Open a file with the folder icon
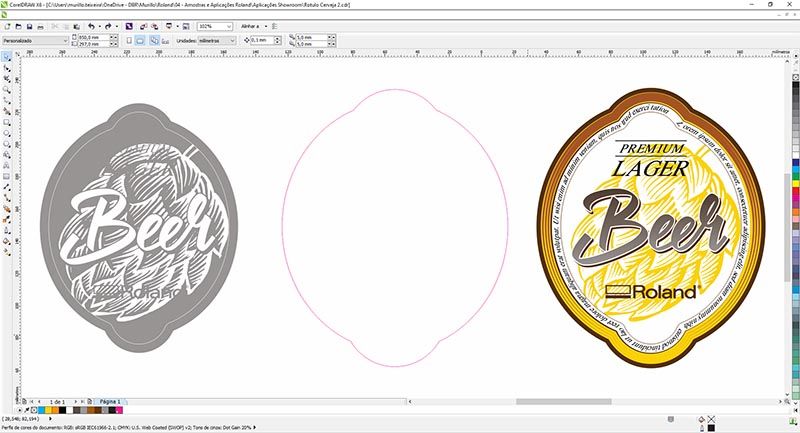 [x=18, y=27]
